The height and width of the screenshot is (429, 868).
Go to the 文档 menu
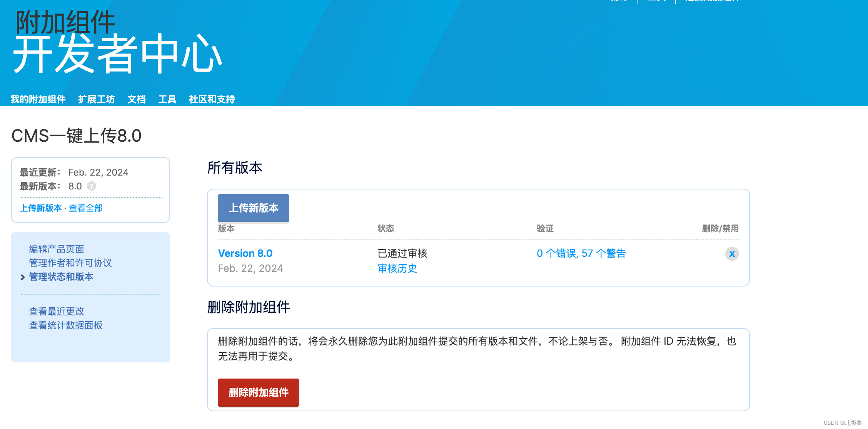[137, 99]
